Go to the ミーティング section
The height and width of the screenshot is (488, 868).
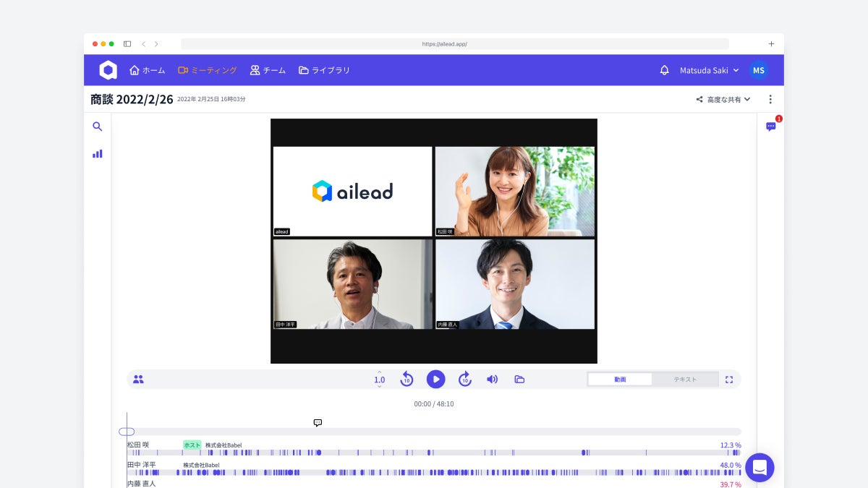click(x=208, y=70)
